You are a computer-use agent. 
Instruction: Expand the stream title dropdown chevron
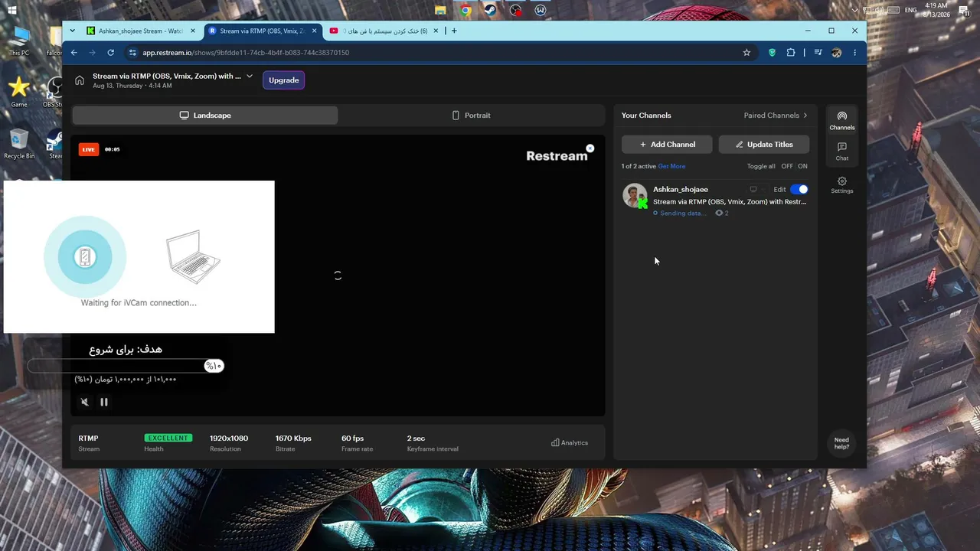(250, 76)
